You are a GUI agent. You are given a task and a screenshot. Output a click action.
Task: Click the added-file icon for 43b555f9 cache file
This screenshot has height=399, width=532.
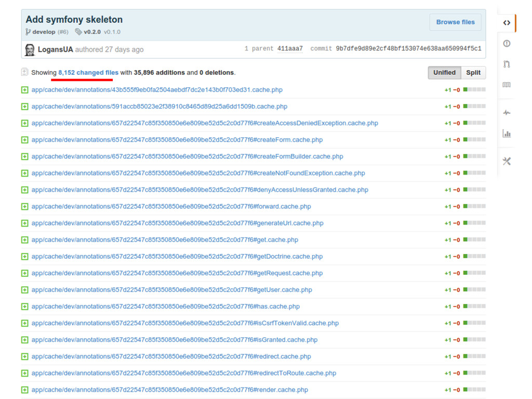click(25, 90)
